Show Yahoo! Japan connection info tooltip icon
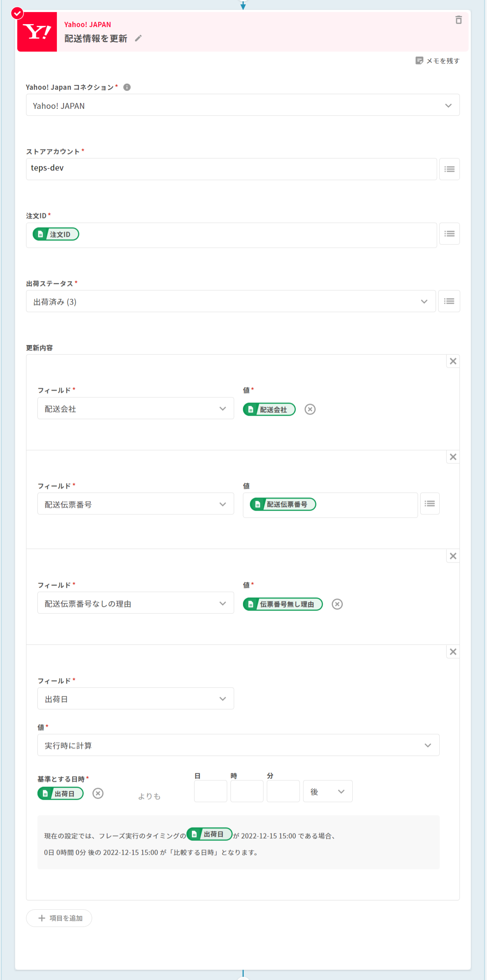 [x=127, y=87]
